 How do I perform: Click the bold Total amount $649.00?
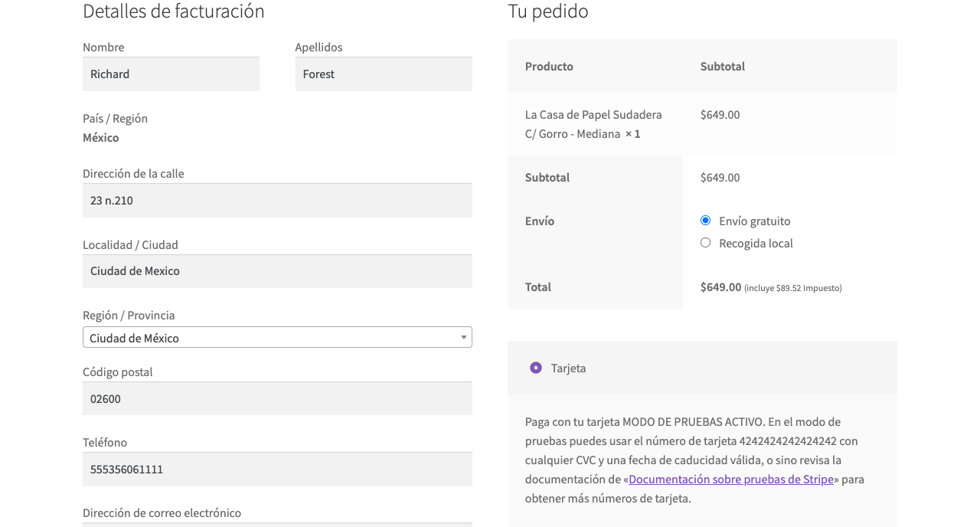pyautogui.click(x=720, y=287)
